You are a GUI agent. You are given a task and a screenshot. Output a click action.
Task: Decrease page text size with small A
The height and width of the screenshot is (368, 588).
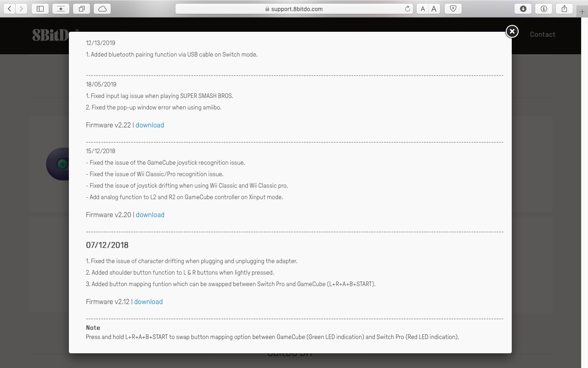click(x=423, y=8)
